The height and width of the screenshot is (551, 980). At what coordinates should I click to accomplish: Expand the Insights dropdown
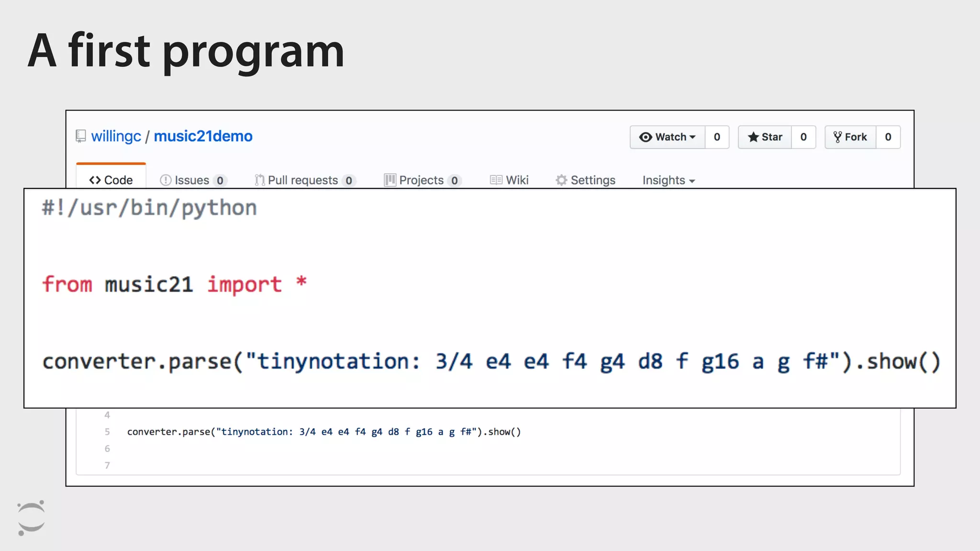click(x=668, y=180)
